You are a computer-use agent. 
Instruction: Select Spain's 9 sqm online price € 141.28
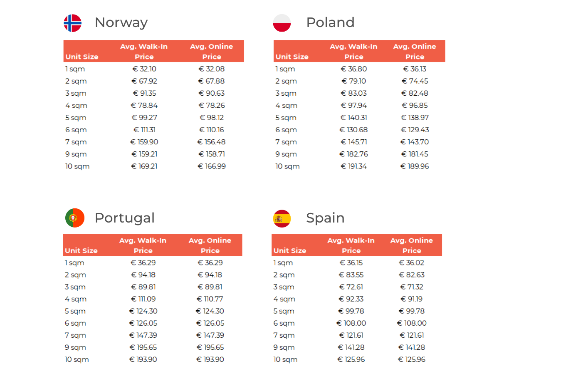pyautogui.click(x=412, y=347)
